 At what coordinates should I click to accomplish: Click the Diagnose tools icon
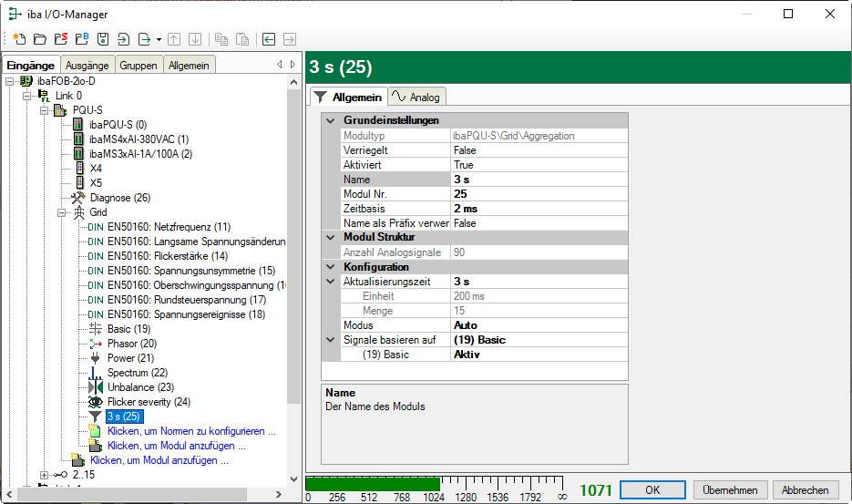click(x=78, y=198)
